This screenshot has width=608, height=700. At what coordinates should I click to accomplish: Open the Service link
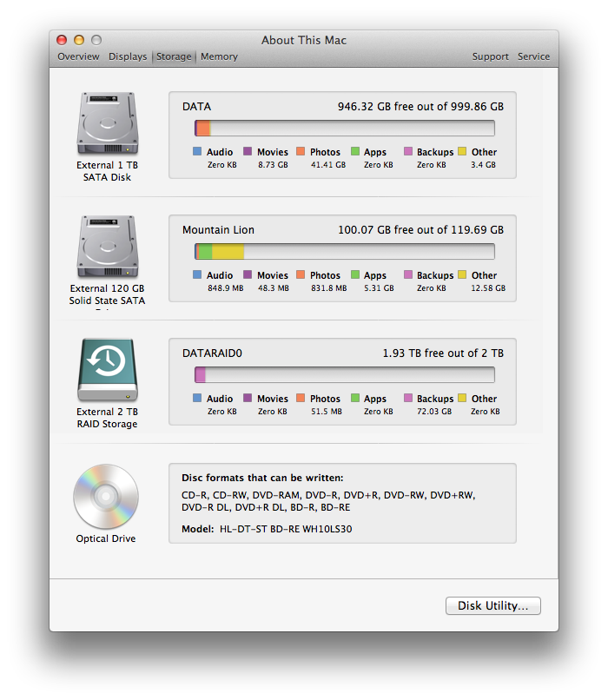tap(533, 56)
